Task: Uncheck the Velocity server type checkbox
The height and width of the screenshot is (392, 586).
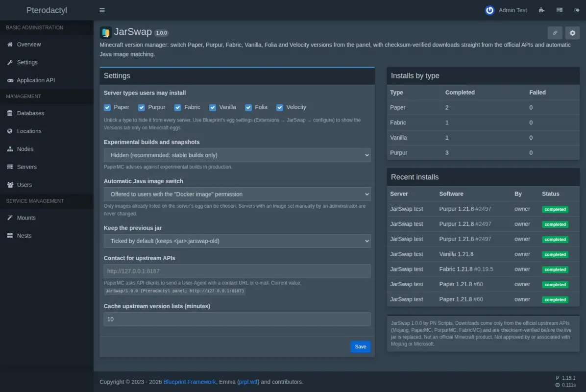Action: (x=280, y=107)
